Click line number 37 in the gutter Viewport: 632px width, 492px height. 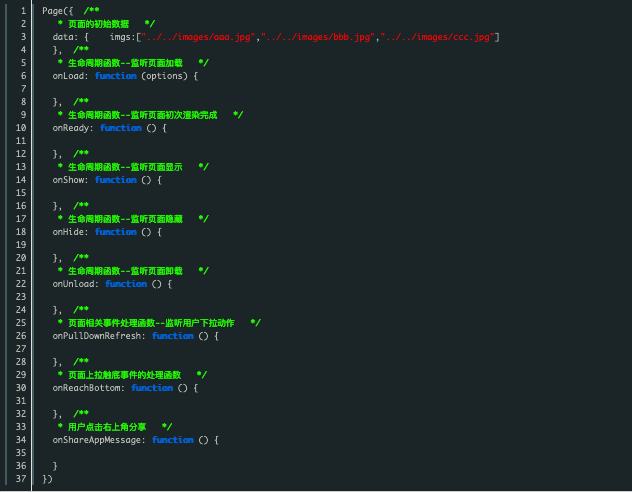(20, 479)
